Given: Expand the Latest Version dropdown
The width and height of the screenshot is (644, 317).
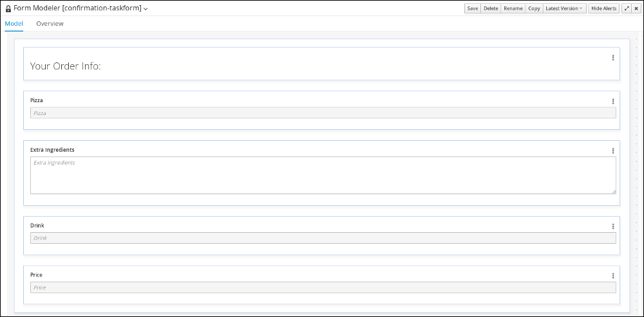Looking at the screenshot, I should (564, 8).
